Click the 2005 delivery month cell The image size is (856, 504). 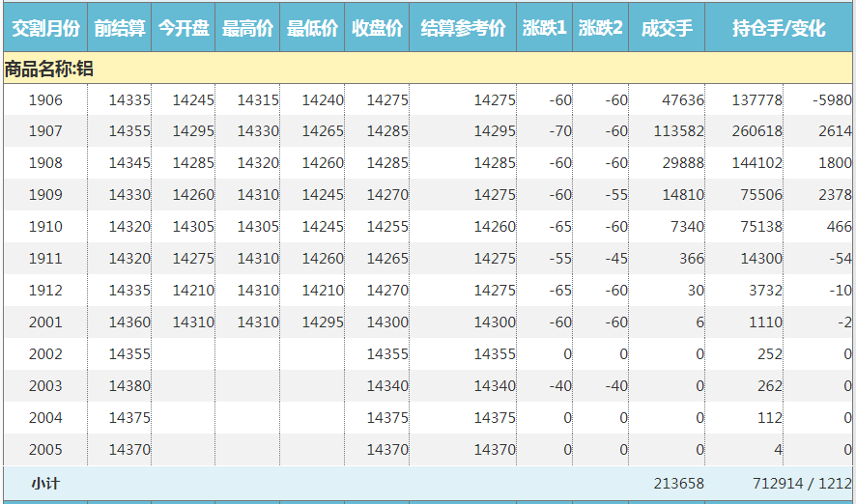click(x=45, y=450)
